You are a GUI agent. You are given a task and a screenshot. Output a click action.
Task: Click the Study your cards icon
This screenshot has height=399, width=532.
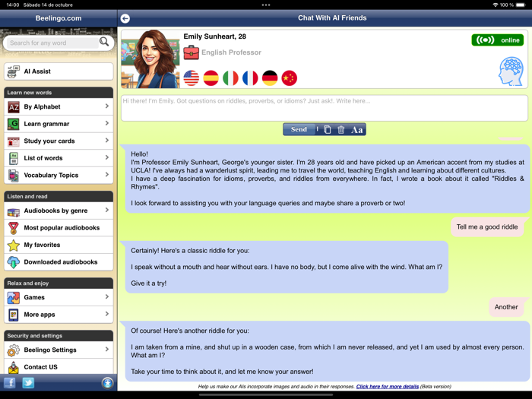click(x=14, y=141)
